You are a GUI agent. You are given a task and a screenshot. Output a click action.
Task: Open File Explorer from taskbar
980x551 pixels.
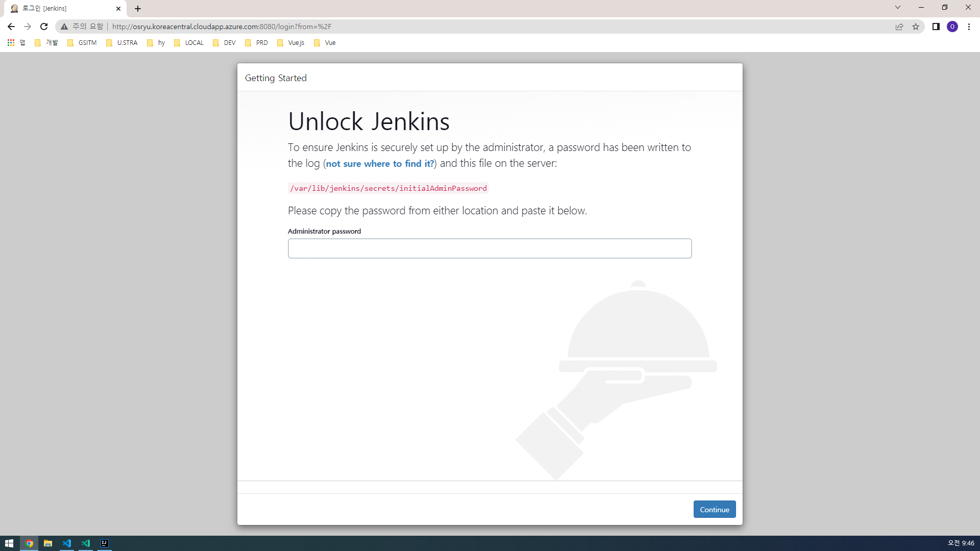point(48,543)
